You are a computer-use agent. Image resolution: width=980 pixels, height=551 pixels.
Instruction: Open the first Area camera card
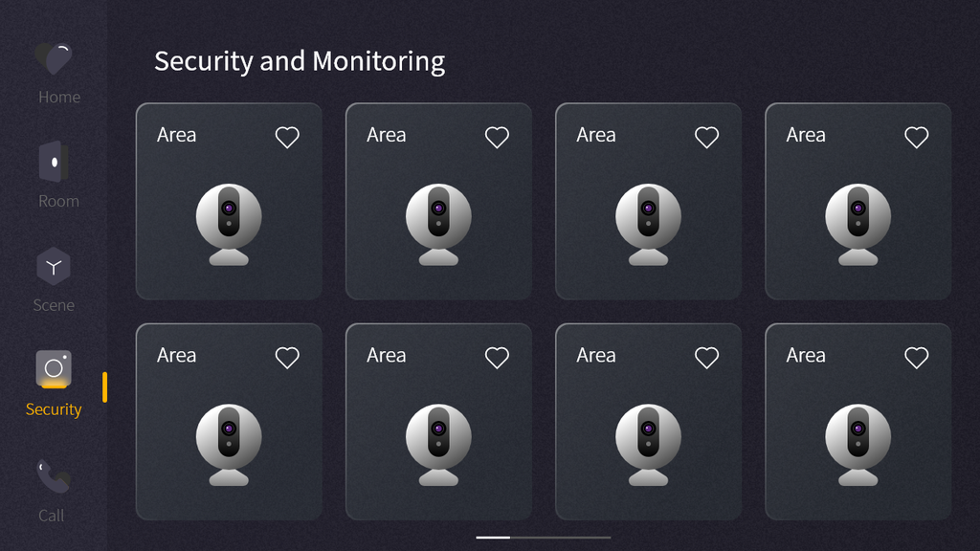click(229, 201)
